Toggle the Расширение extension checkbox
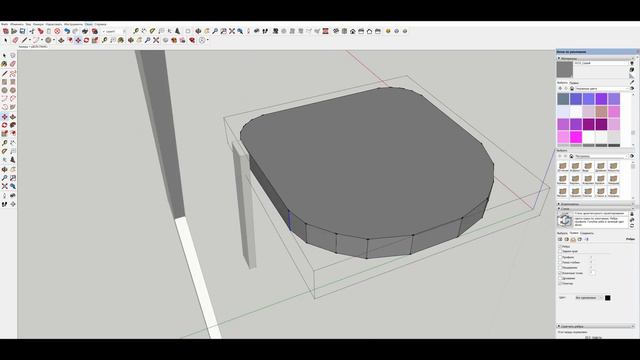This screenshot has width=640, height=360. pyautogui.click(x=560, y=268)
